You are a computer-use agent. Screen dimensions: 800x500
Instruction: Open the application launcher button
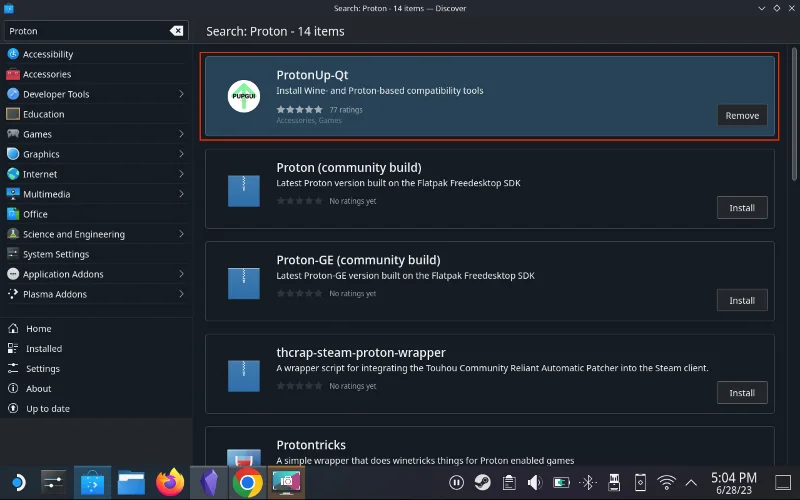coord(18,482)
